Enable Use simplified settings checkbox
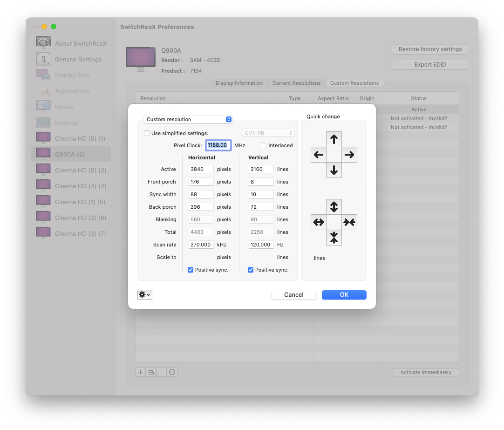This screenshot has height=430, width=504. pyautogui.click(x=147, y=133)
